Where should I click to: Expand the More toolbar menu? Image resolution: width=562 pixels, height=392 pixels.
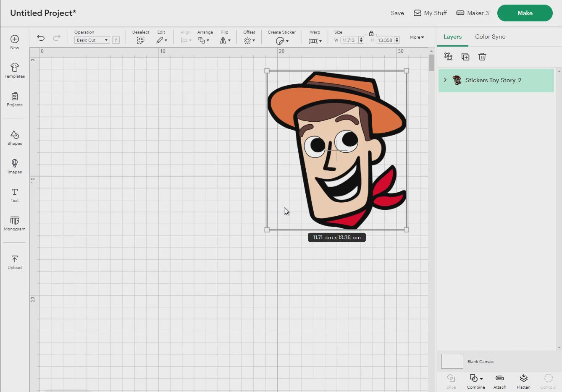417,37
